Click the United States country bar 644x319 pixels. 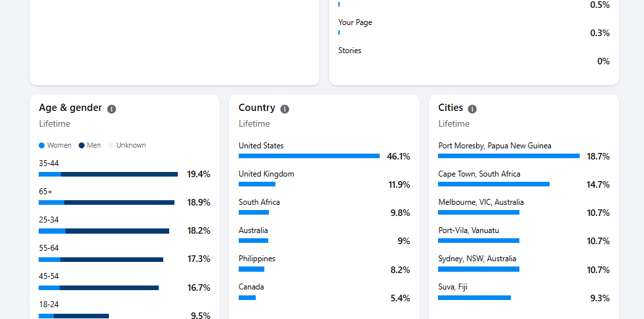tap(309, 156)
